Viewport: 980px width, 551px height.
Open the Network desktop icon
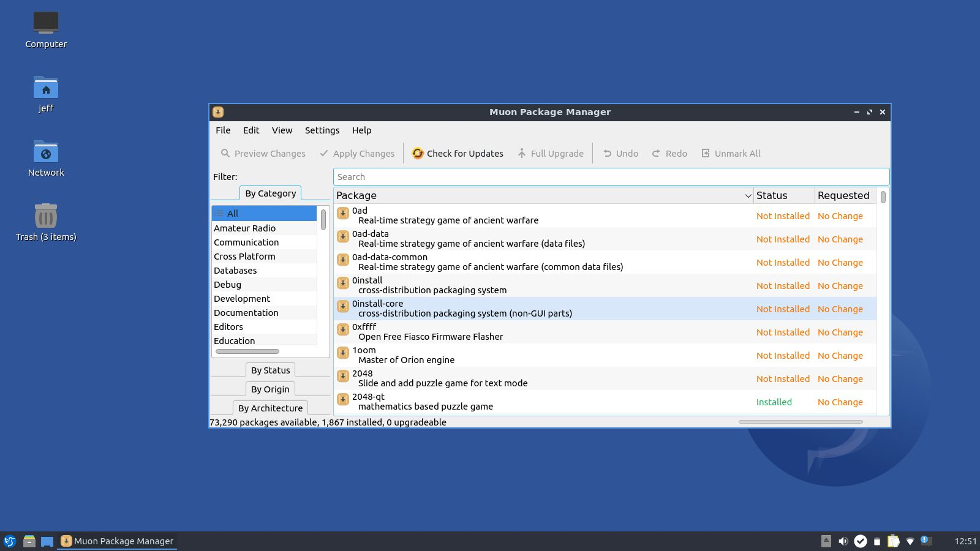pos(46,152)
